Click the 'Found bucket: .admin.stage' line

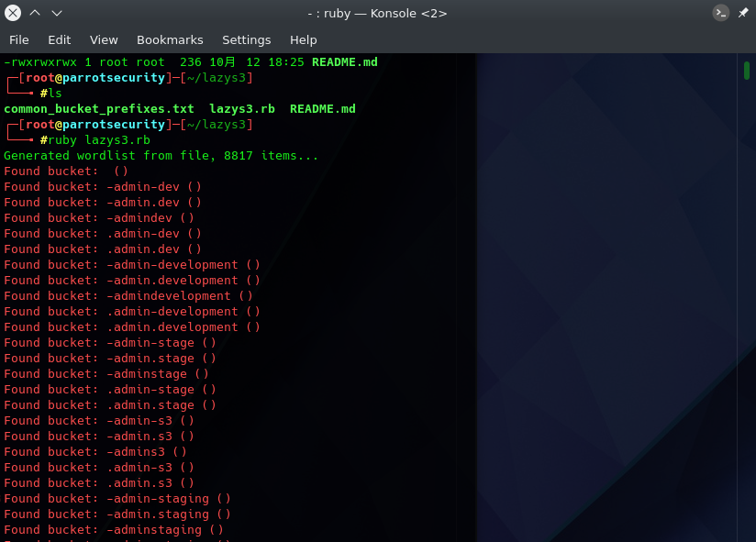110,405
